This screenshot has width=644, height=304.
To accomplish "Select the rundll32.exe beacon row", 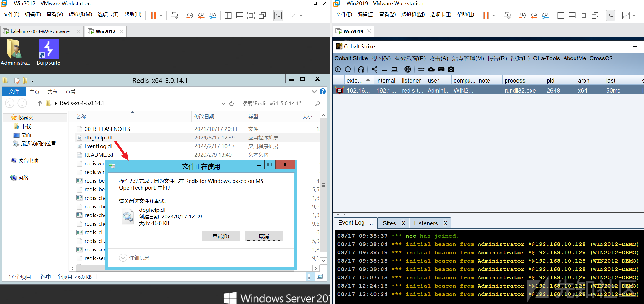I will pyautogui.click(x=488, y=90).
